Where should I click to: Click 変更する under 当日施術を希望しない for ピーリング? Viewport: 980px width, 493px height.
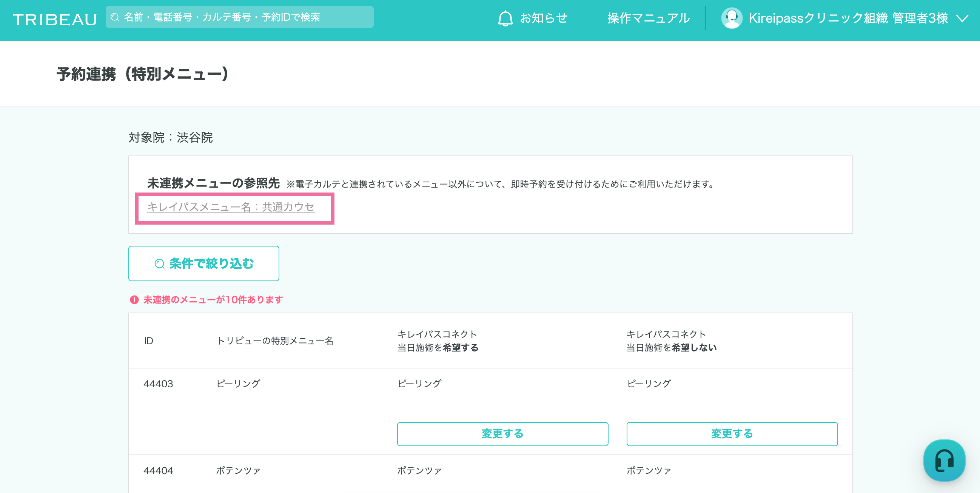[x=732, y=434]
